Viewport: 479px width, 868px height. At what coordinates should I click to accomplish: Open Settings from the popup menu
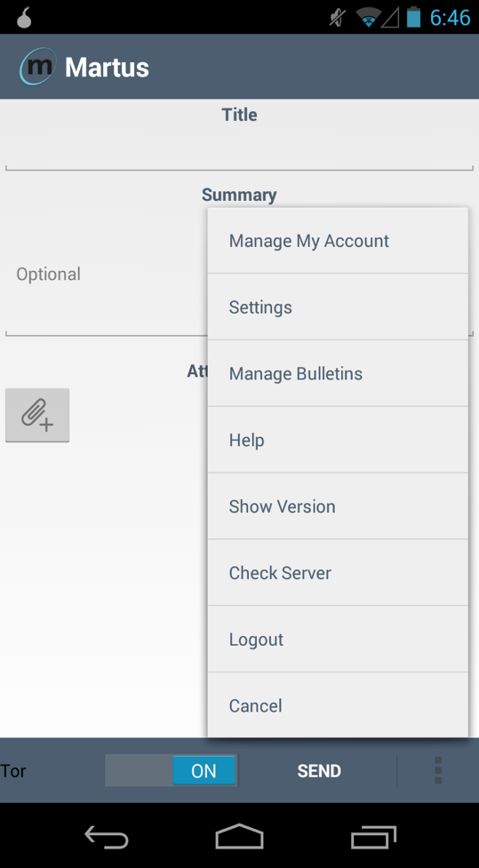[x=338, y=307]
